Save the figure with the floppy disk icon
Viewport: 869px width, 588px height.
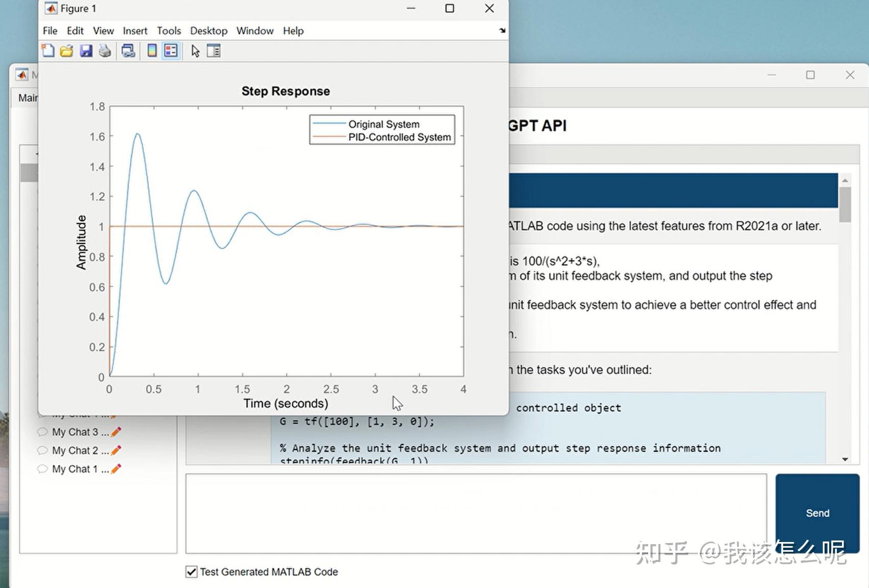point(86,50)
